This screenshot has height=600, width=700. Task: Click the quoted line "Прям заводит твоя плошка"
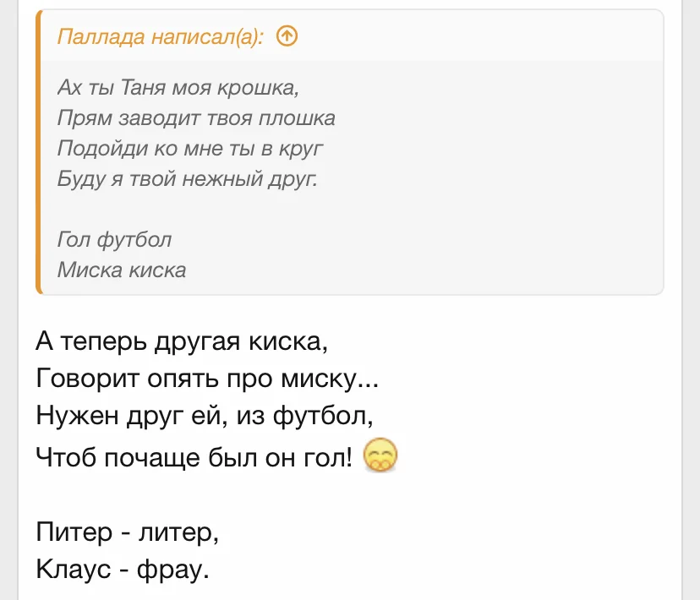pyautogui.click(x=196, y=117)
